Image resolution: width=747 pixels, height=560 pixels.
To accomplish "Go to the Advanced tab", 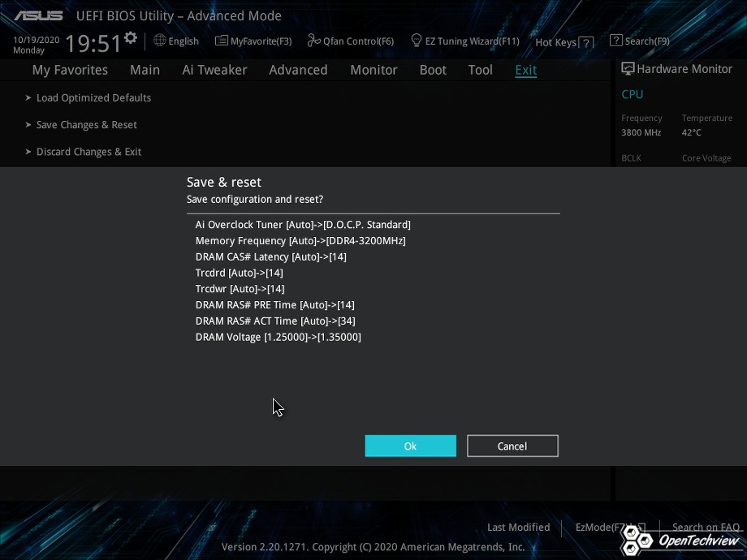I will tap(298, 70).
